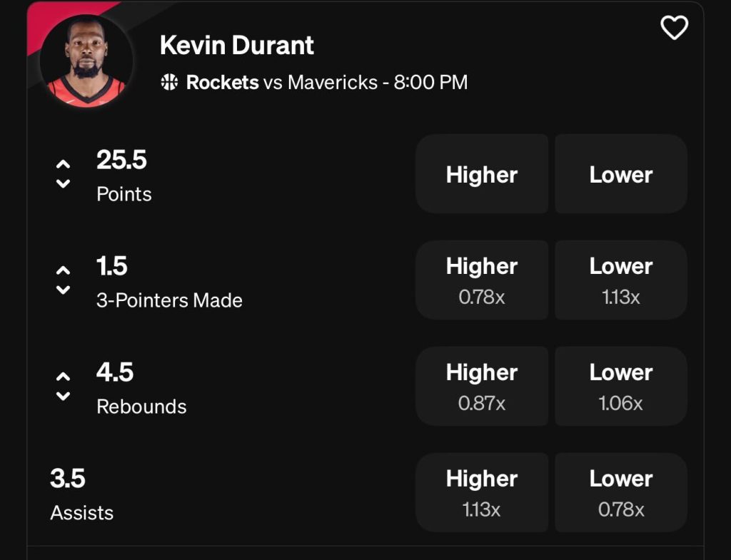The image size is (731, 560).
Task: Lower the 3-Pointers Made line
Action: 64,290
